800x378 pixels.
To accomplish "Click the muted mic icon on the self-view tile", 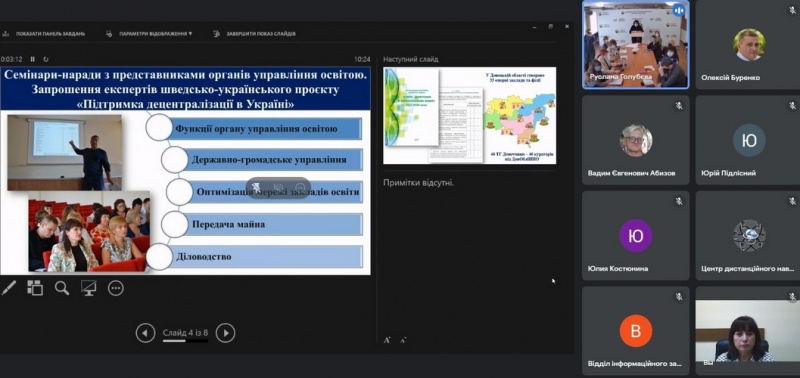I will click(x=792, y=296).
